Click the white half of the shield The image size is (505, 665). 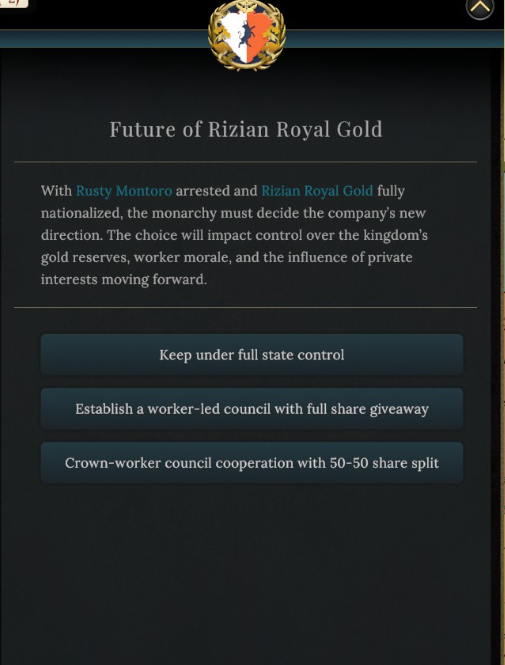click(233, 36)
